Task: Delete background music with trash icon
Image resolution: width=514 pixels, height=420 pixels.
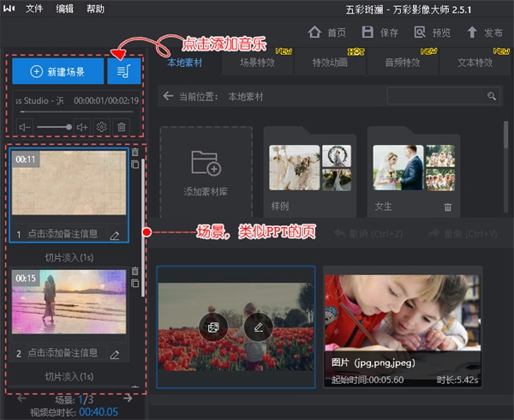Action: coord(122,127)
